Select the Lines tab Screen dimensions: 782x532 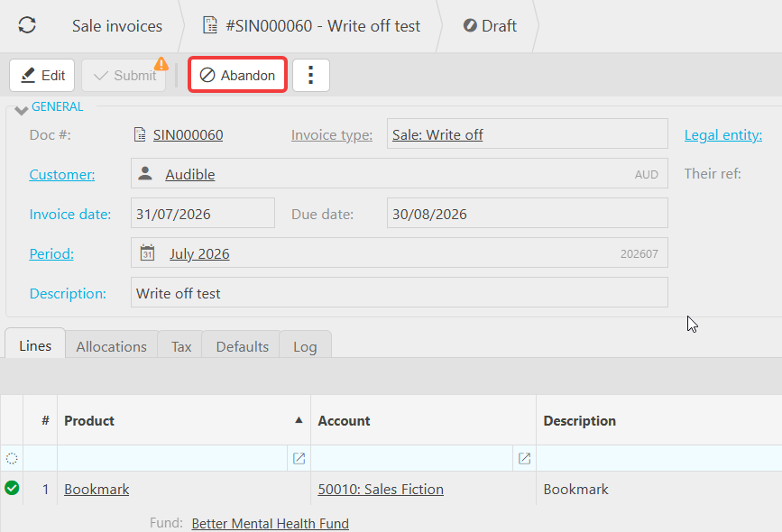(x=35, y=344)
